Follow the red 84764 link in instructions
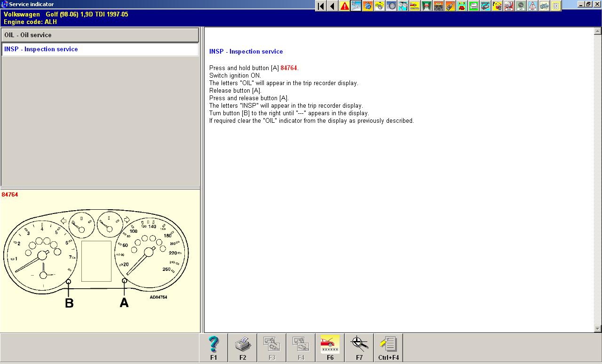 pyautogui.click(x=289, y=68)
